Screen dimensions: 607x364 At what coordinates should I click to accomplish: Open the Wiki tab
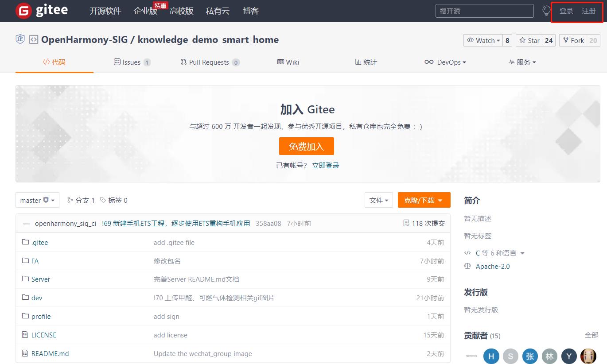click(288, 62)
